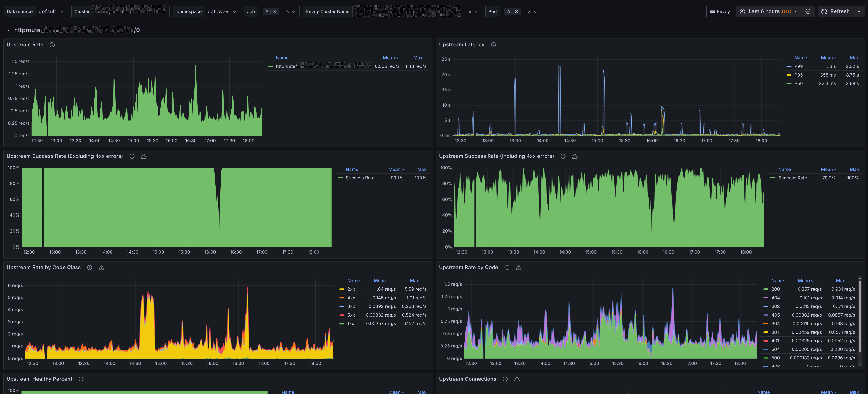The width and height of the screenshot is (868, 394).
Task: Toggle 5xx series in Code Class legend
Action: (351, 315)
